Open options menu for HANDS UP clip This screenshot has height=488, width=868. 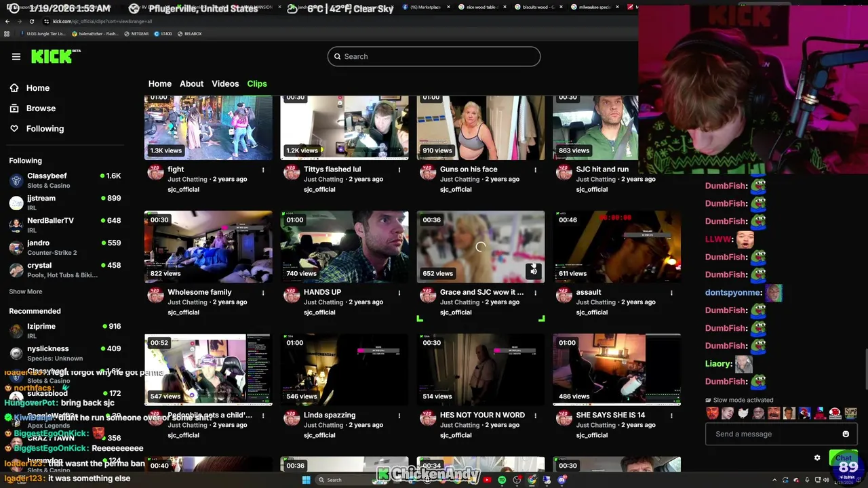point(399,293)
